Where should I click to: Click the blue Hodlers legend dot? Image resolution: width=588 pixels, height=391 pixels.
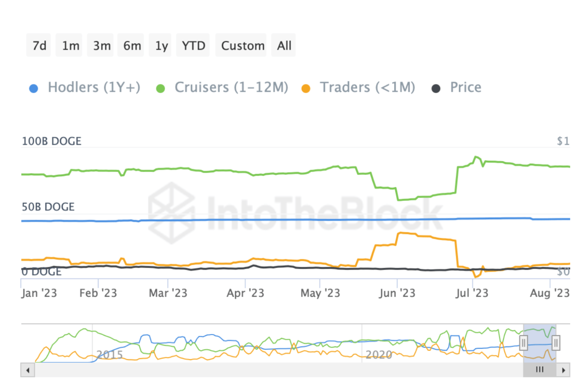coord(34,89)
